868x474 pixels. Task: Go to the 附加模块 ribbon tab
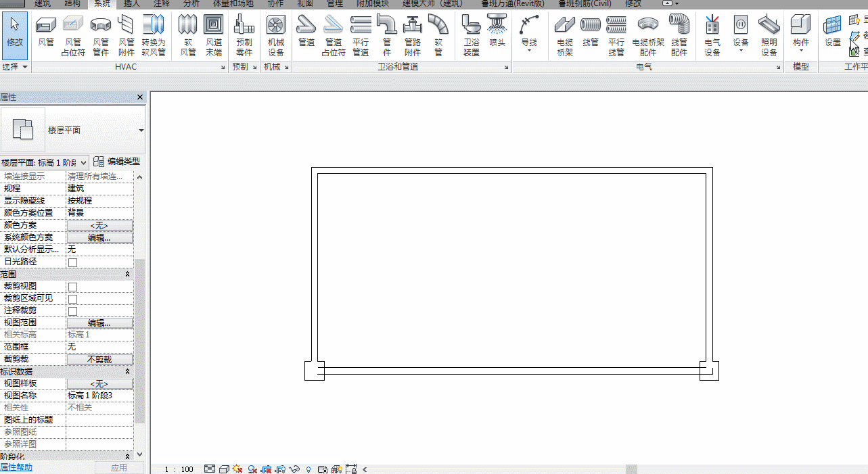[373, 4]
